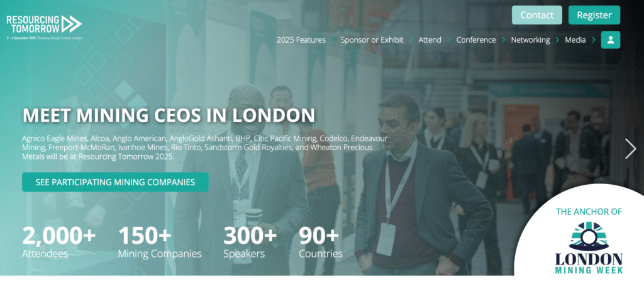Open the London Mining Week badge
Image resolution: width=644 pixels, height=289 pixels.
(x=589, y=241)
